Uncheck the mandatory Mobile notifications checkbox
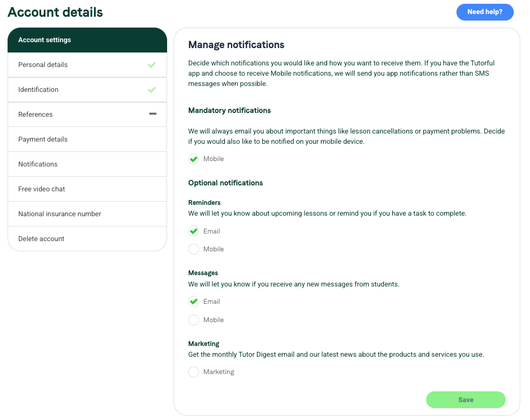The width and height of the screenshot is (530, 420). coord(194,159)
